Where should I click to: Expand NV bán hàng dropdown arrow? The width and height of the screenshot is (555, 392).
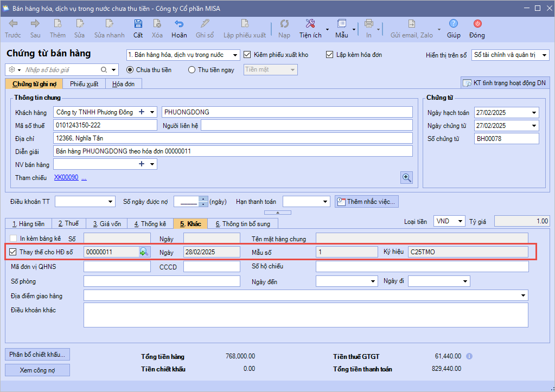tap(152, 164)
